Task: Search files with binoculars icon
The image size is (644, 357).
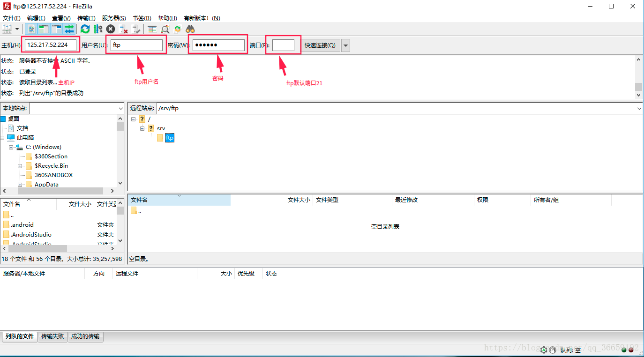Action: tap(190, 29)
